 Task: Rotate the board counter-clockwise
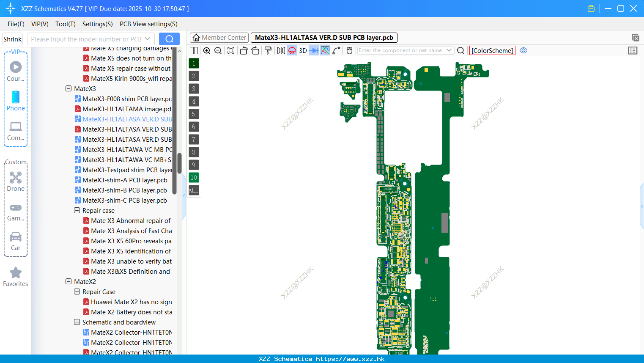pos(244,50)
